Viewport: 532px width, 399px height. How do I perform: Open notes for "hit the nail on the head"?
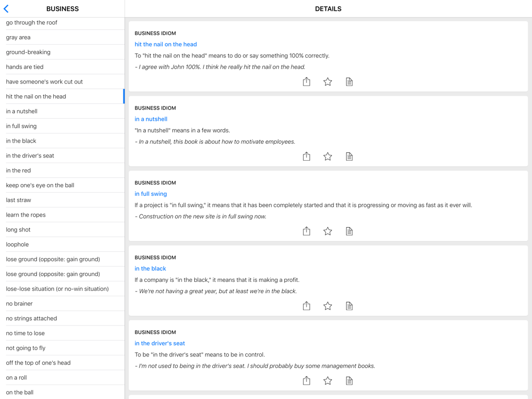(x=349, y=81)
